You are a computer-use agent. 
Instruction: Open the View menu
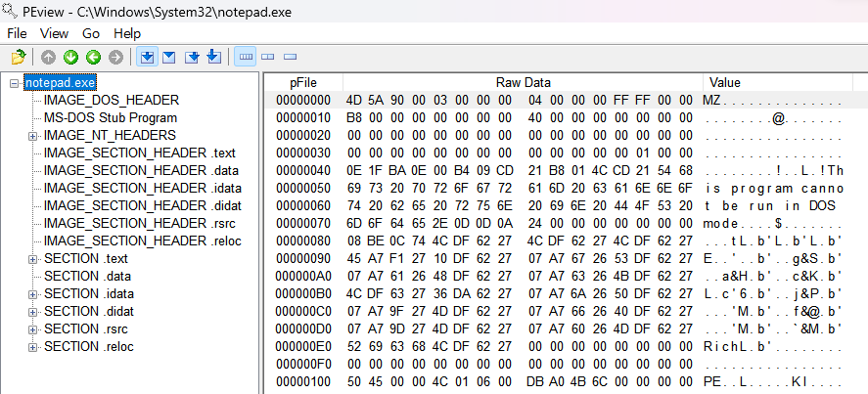click(x=54, y=34)
